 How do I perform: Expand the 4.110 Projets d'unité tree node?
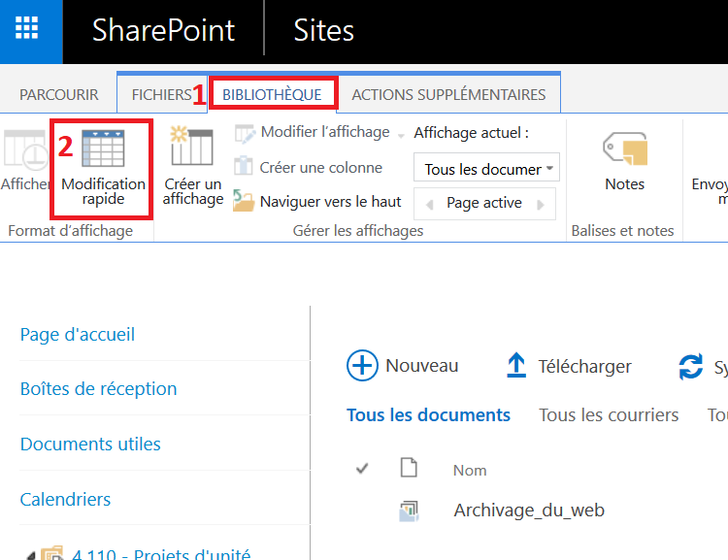30,556
